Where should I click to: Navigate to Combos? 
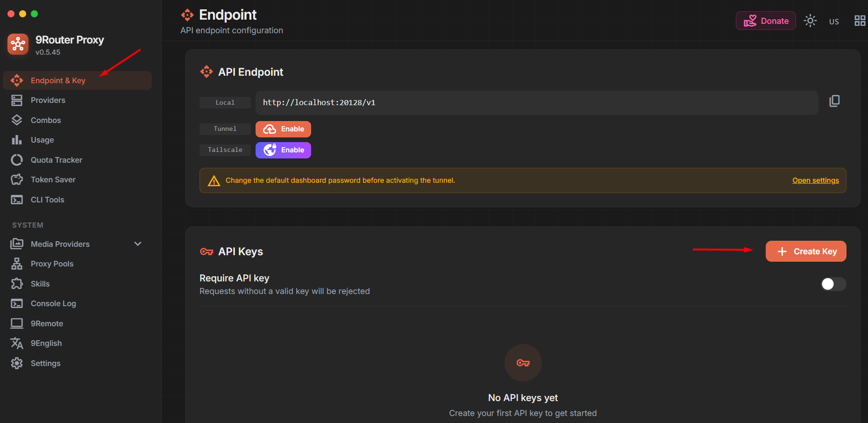coord(78,120)
